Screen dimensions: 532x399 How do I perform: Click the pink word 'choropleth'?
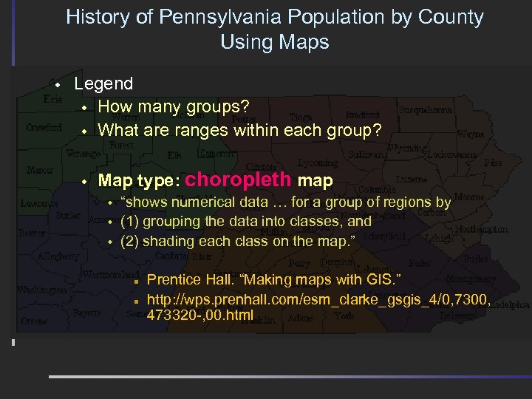(238, 180)
